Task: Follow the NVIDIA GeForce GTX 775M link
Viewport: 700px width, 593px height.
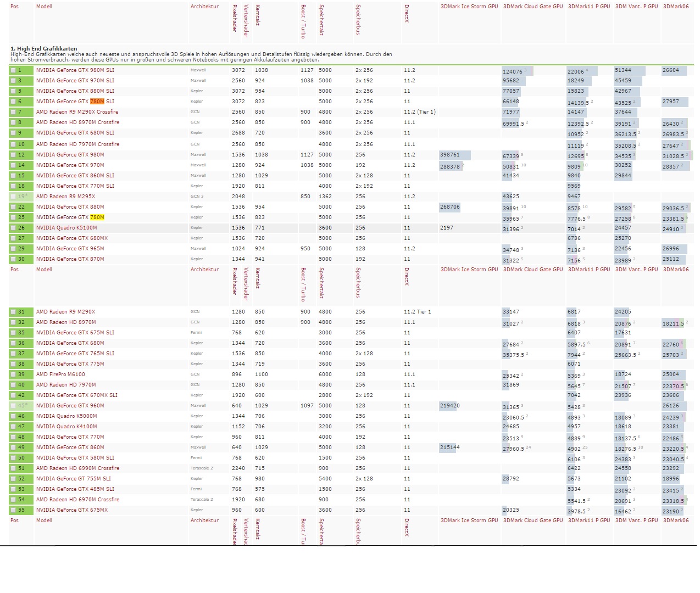Action: click(70, 364)
